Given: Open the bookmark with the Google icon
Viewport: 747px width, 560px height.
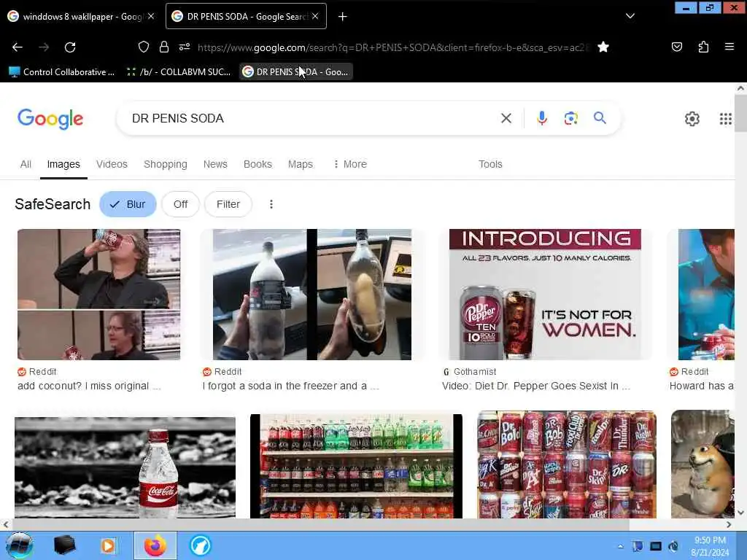Looking at the screenshot, I should [x=295, y=72].
